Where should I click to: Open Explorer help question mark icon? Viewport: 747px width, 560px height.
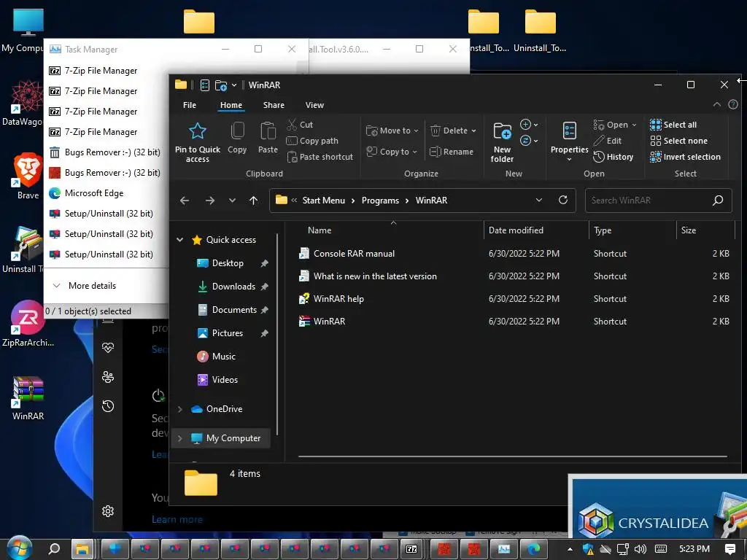pos(733,104)
